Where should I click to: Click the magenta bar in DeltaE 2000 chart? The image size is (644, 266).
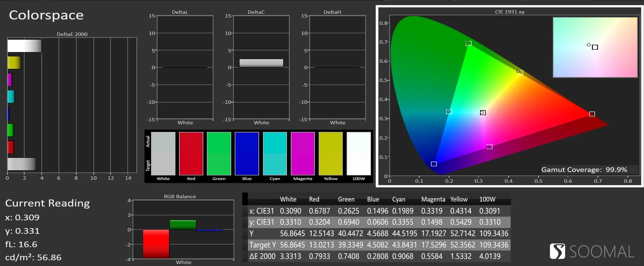click(x=10, y=80)
